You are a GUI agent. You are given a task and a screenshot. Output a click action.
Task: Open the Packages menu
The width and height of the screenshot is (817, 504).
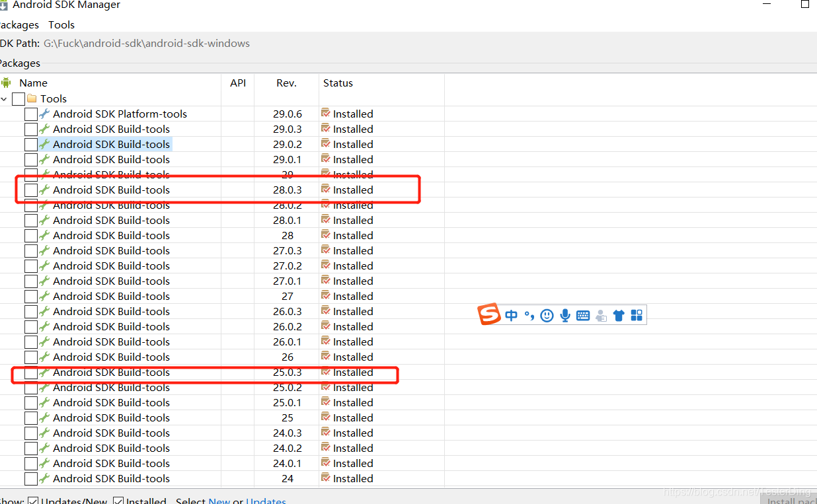(x=19, y=24)
